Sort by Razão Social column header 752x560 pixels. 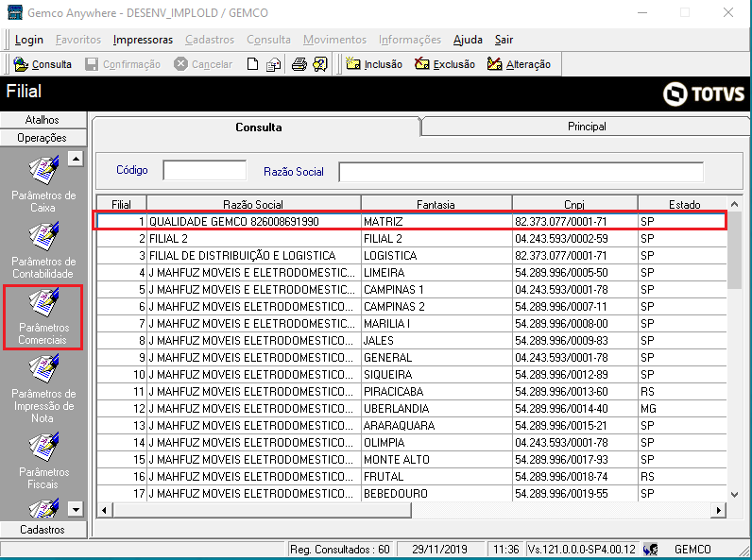tap(253, 204)
